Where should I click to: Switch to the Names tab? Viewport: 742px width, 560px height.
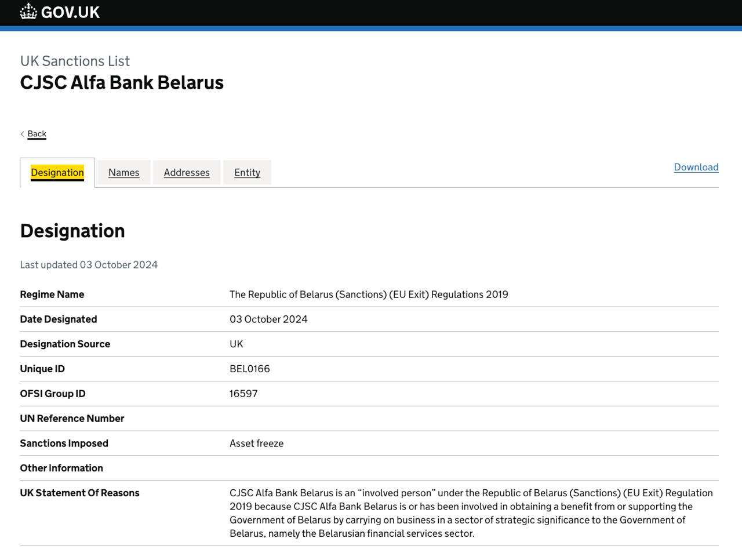tap(124, 172)
